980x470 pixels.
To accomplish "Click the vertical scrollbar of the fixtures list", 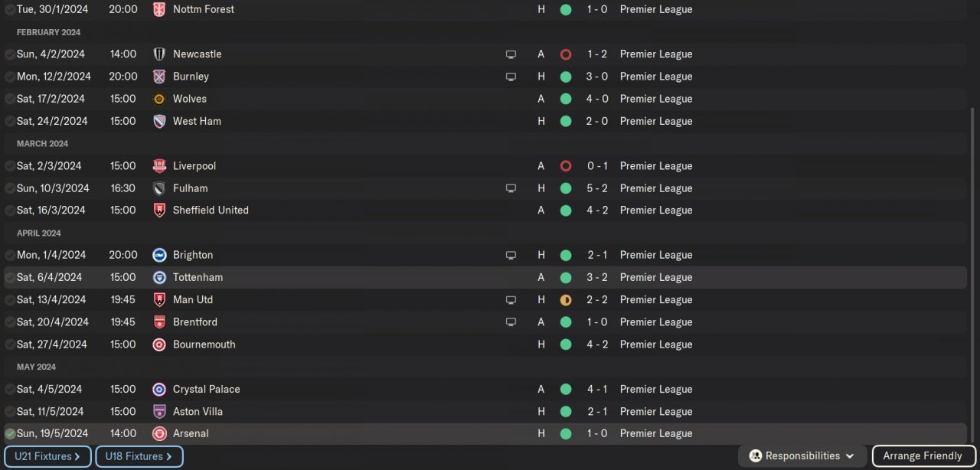I will click(974, 268).
